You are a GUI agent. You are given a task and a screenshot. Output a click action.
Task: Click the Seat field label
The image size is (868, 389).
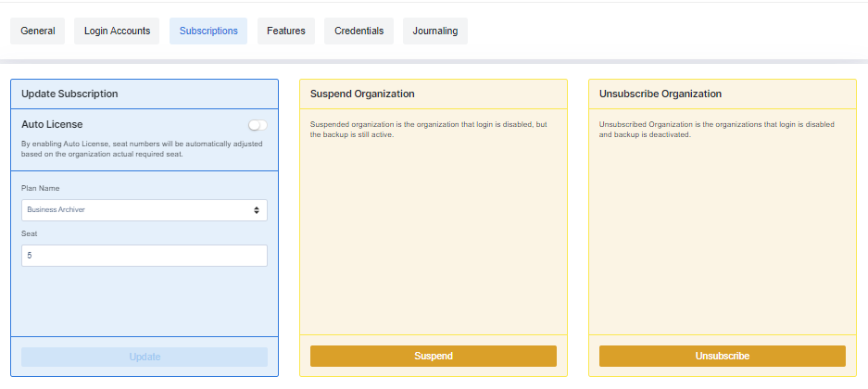coord(30,233)
